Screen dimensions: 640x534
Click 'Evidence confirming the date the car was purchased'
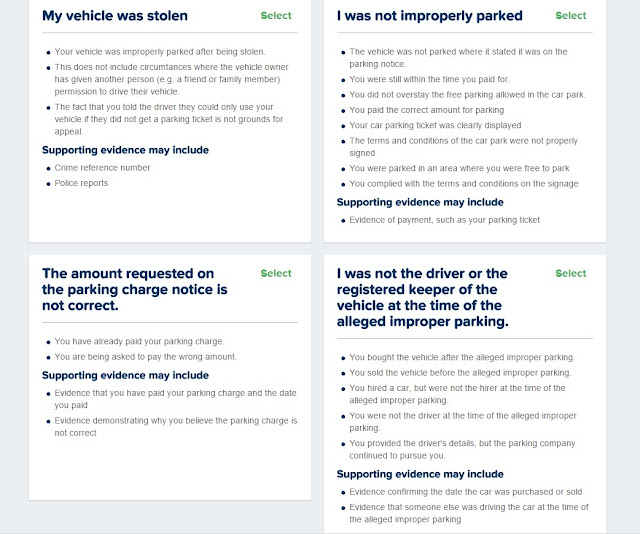pos(466,492)
